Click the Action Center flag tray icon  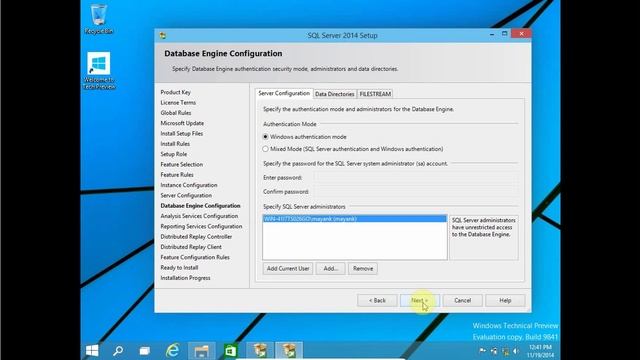(x=482, y=351)
